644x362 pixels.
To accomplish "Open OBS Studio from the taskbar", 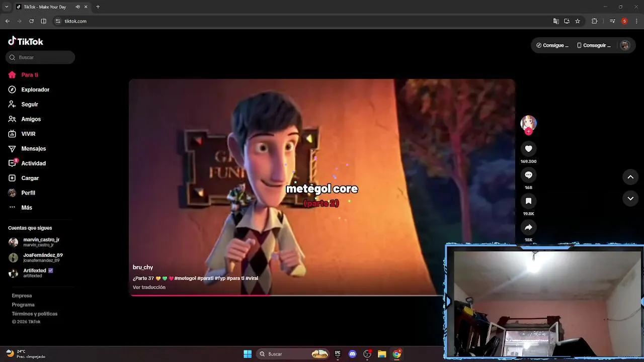I will coord(367,354).
